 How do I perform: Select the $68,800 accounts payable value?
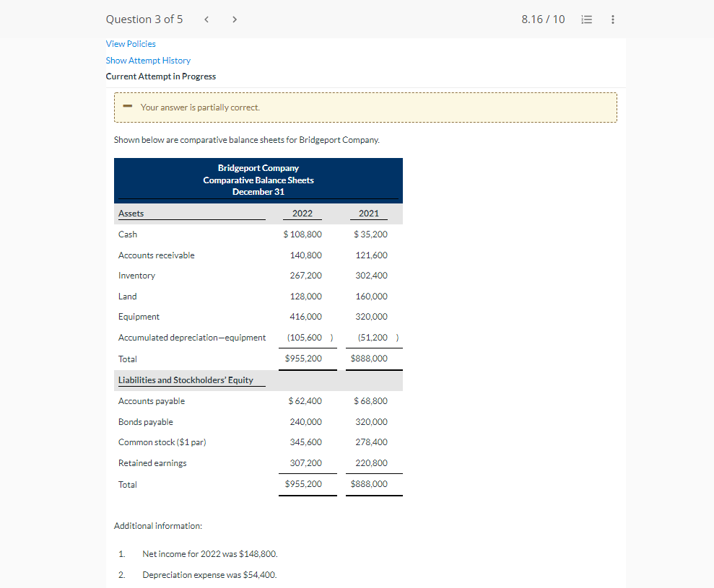(x=370, y=401)
